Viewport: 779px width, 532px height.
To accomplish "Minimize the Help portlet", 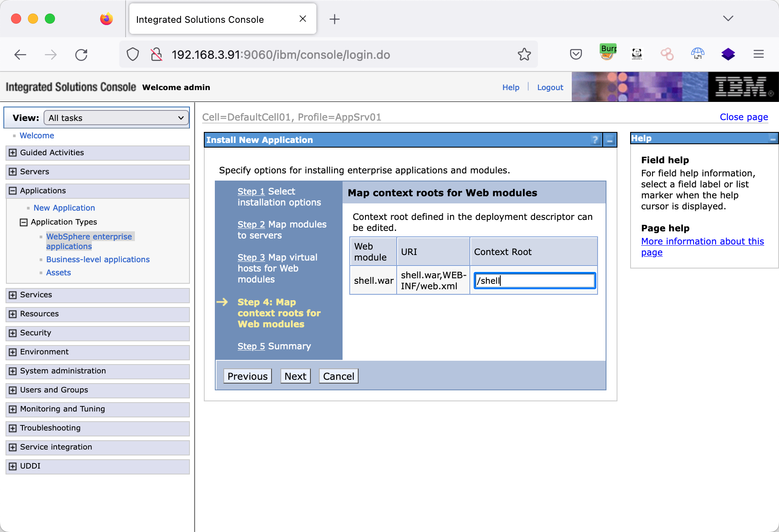I will [x=773, y=139].
